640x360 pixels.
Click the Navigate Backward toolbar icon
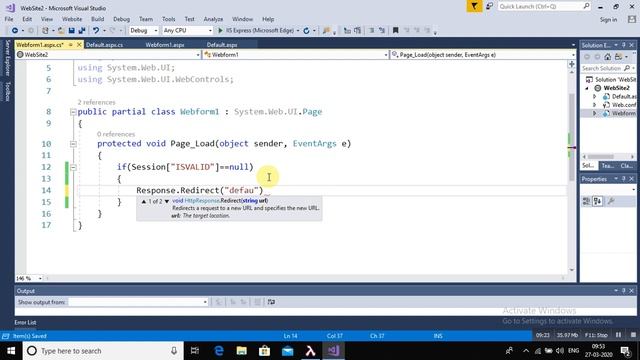15,31
